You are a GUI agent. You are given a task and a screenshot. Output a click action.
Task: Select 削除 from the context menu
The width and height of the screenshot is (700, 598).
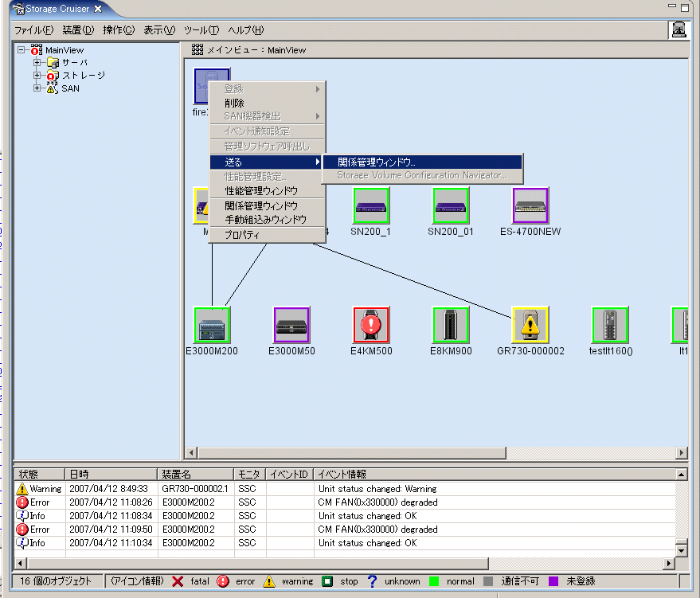234,104
